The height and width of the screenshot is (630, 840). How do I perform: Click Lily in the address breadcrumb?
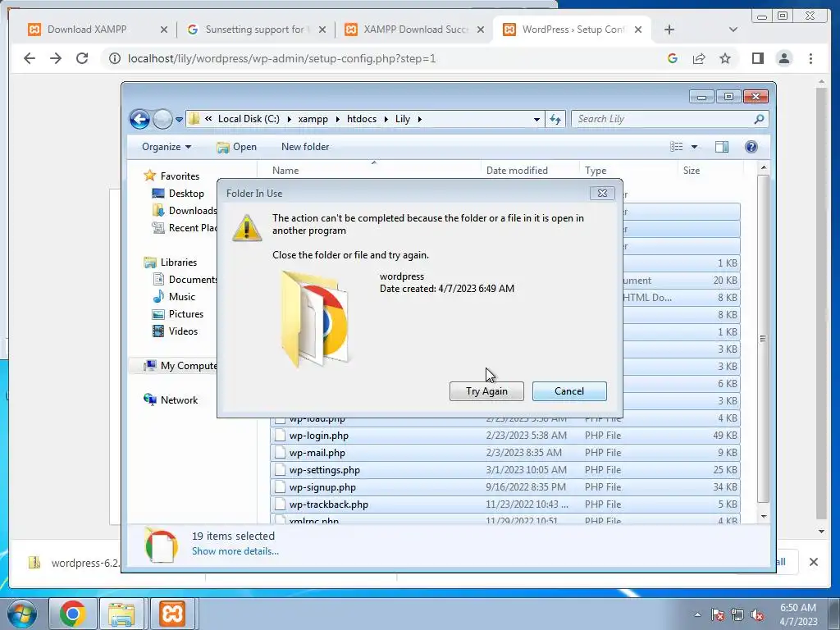402,119
